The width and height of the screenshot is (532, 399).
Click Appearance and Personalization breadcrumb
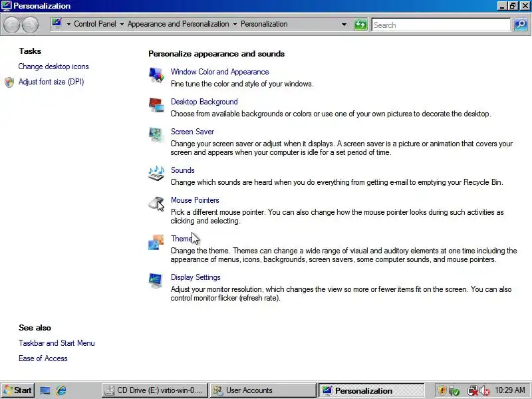pyautogui.click(x=178, y=24)
